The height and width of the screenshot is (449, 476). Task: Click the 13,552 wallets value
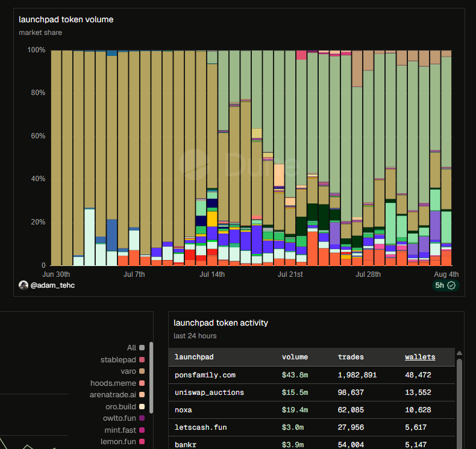[418, 392]
